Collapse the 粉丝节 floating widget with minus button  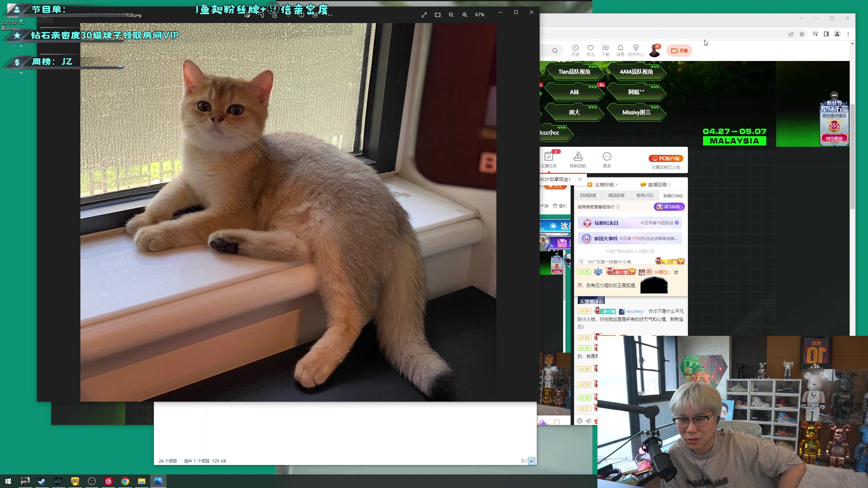[834, 95]
